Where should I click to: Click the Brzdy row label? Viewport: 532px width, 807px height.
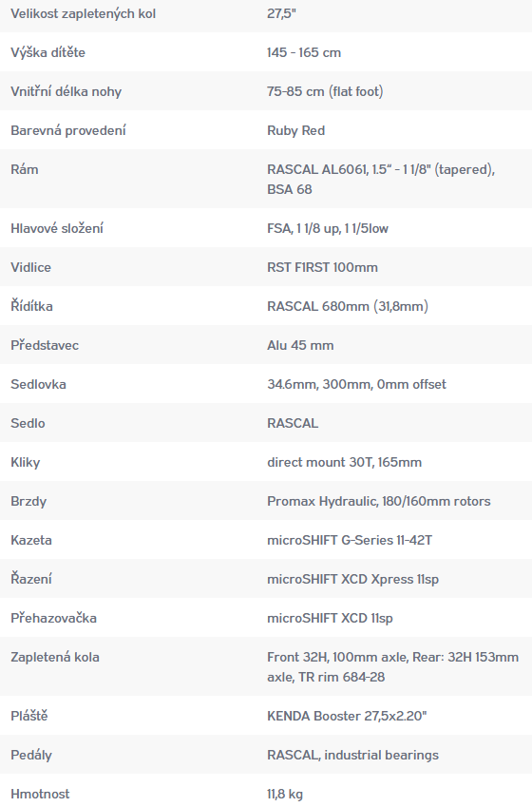[28, 501]
